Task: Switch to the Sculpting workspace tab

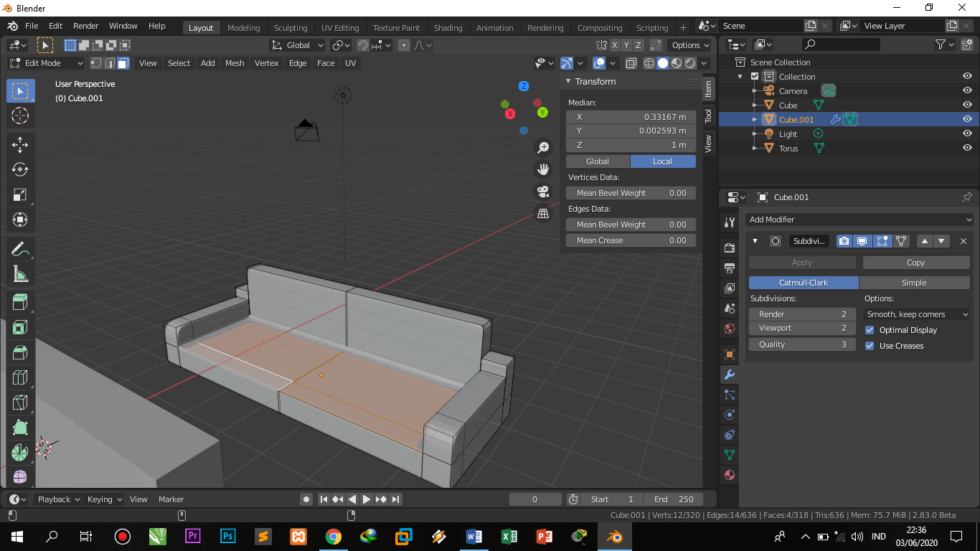Action: tap(291, 28)
